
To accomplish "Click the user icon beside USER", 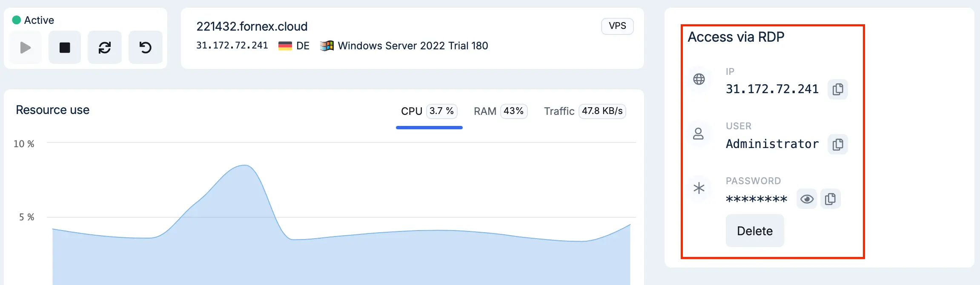I will pyautogui.click(x=699, y=134).
